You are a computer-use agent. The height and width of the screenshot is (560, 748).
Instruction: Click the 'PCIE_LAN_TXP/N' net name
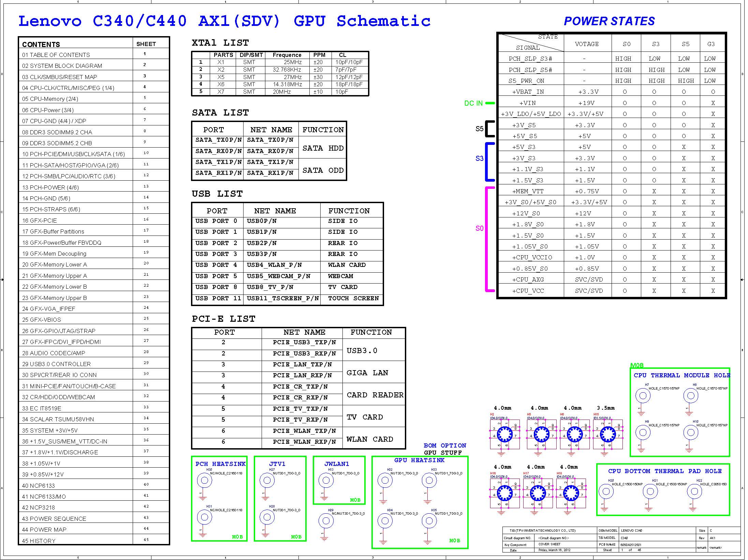(x=302, y=364)
